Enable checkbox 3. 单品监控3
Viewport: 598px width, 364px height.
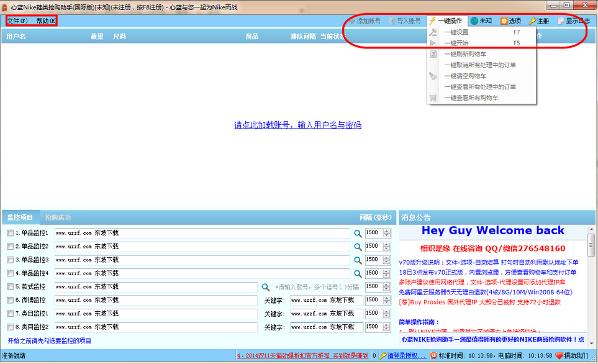11,260
